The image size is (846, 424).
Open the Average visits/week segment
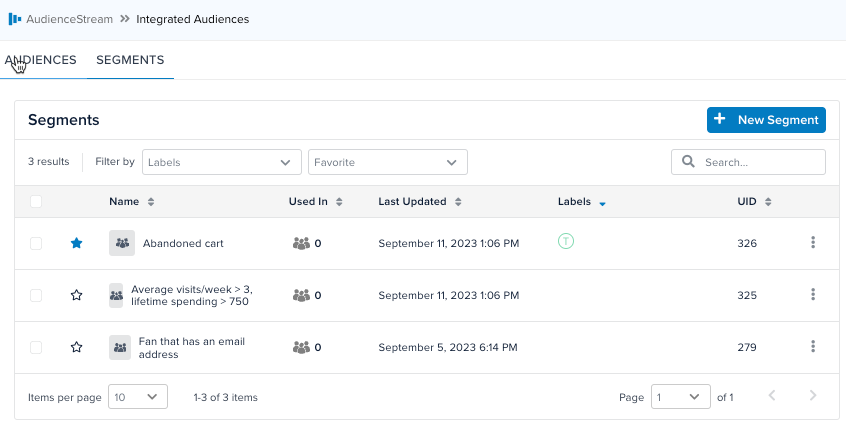(x=191, y=295)
